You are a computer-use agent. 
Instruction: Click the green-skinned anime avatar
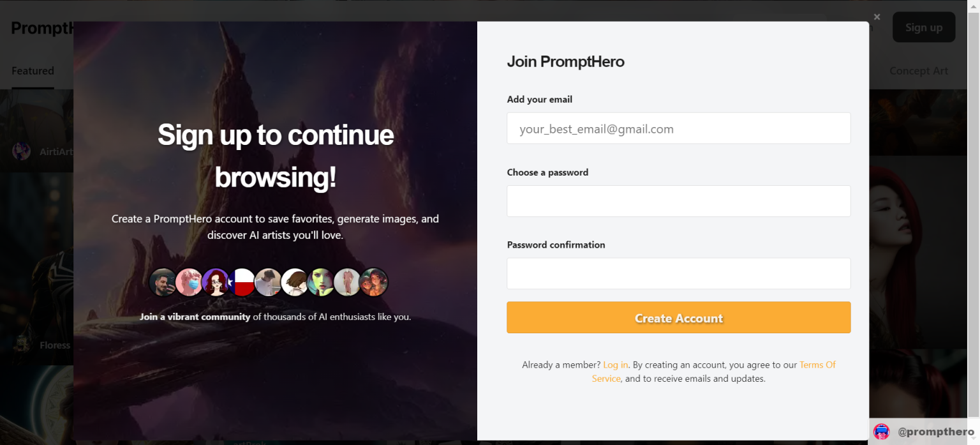[x=320, y=282]
